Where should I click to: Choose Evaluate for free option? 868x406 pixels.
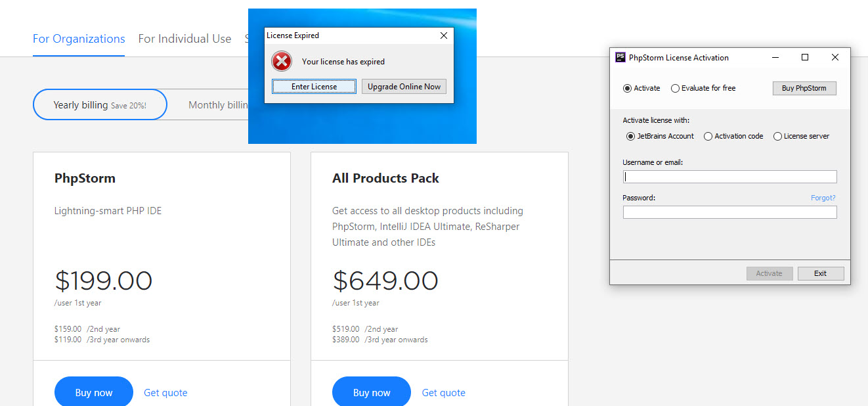[675, 88]
